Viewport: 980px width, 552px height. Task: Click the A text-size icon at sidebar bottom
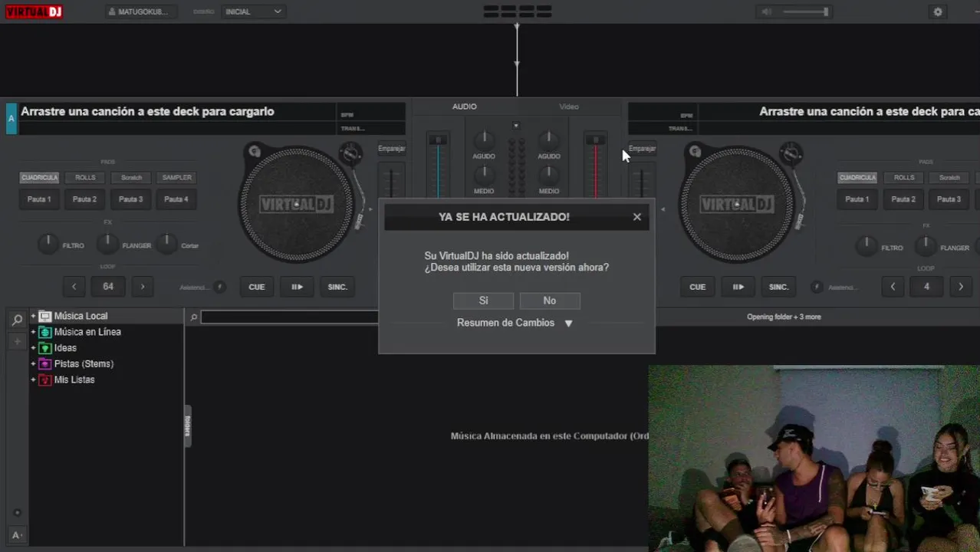point(17,535)
